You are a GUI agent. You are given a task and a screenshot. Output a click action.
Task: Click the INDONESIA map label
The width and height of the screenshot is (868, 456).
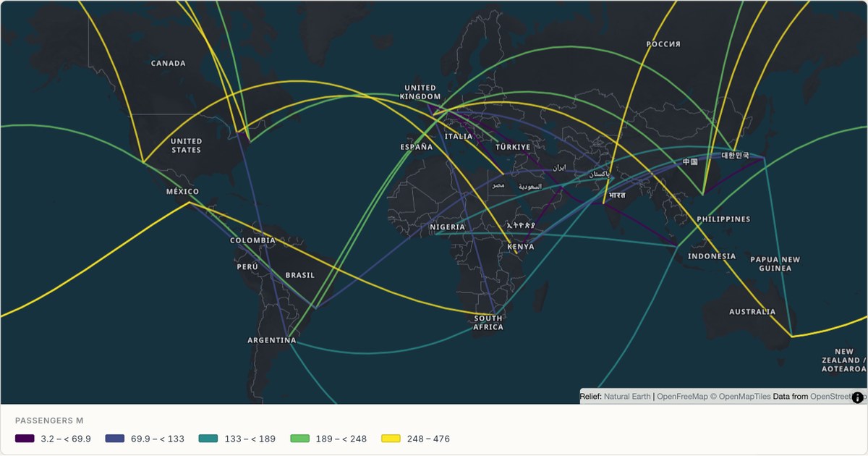[x=712, y=256]
